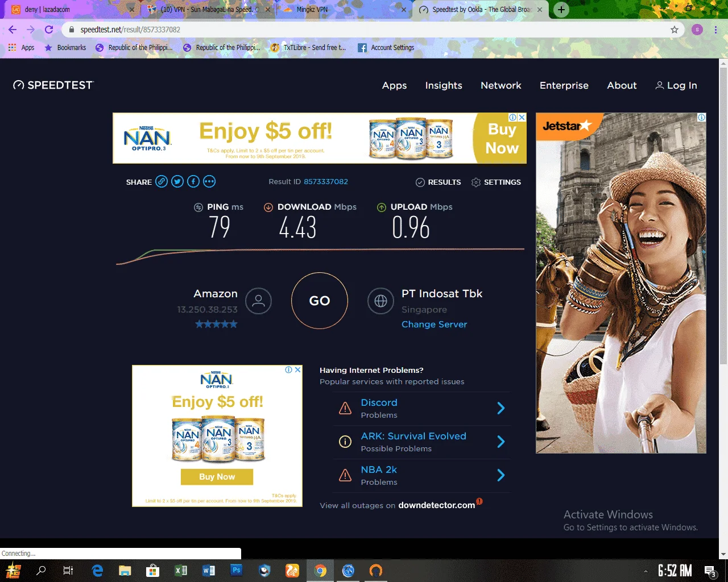Click the Discord service link
Screen dimensions: 728x582
[x=379, y=402]
